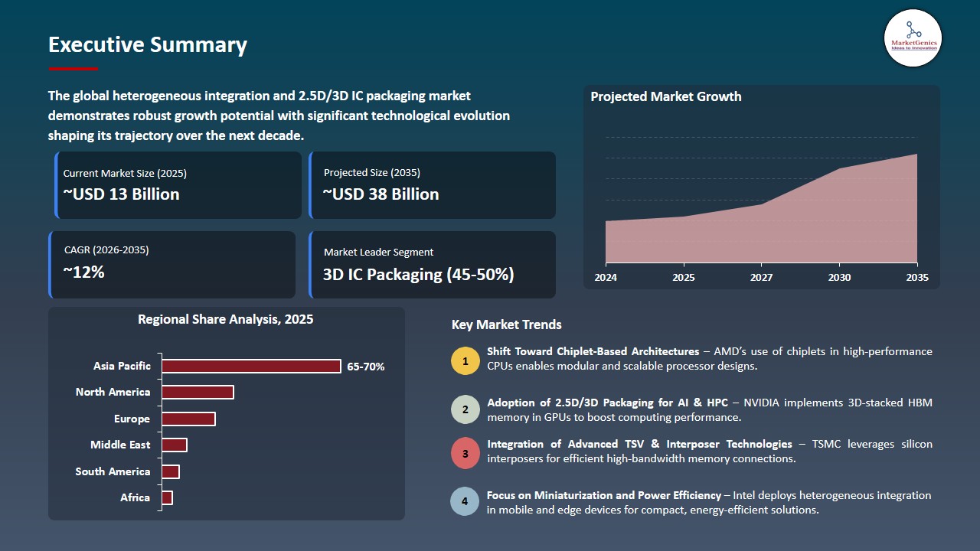This screenshot has height=551, width=980.
Task: Click the 3D IC Packaging (45-50%) text
Action: pyautogui.click(x=416, y=274)
